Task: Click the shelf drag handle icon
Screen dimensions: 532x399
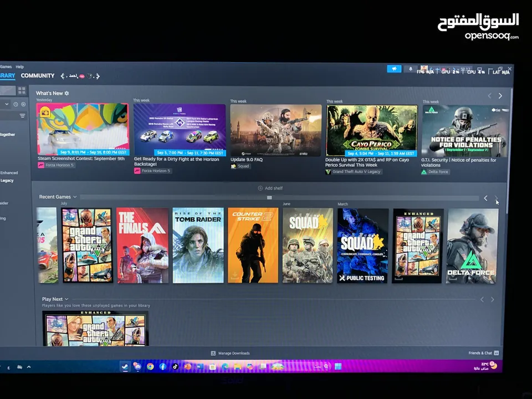Action: (x=269, y=197)
